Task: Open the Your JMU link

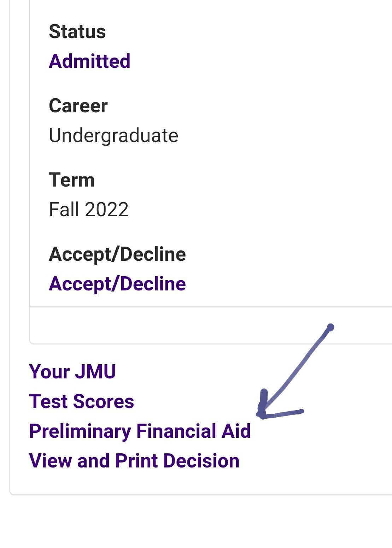Action: click(72, 372)
